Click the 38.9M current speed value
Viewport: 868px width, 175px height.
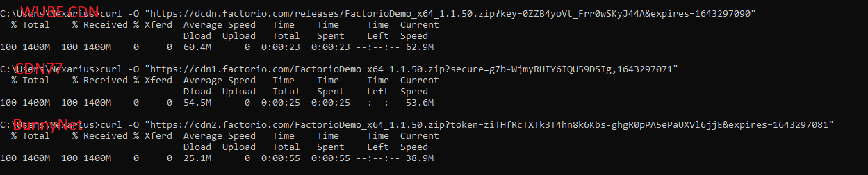pos(419,158)
